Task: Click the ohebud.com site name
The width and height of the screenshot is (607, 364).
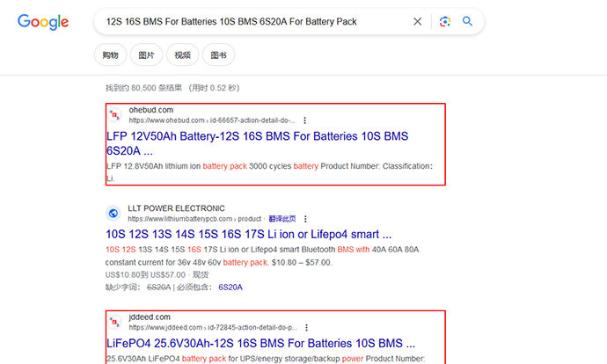Action: tap(151, 110)
